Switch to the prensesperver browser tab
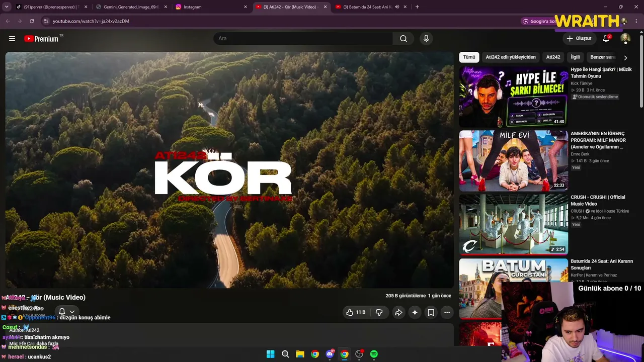 tap(52, 7)
